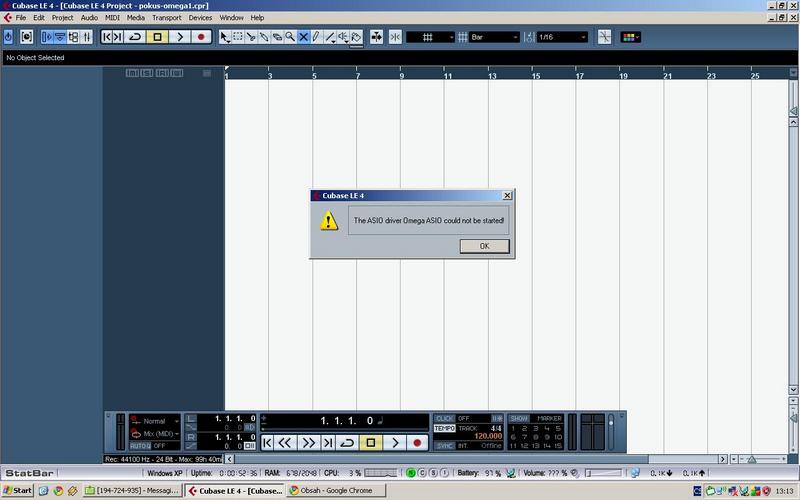Image resolution: width=800 pixels, height=500 pixels.
Task: Open the Transport menu
Action: [166, 18]
